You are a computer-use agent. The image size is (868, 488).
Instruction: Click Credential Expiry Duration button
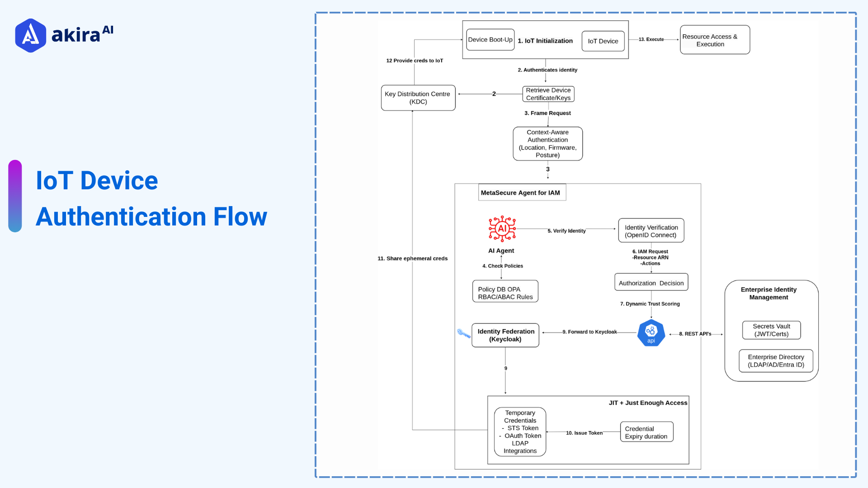[648, 432]
